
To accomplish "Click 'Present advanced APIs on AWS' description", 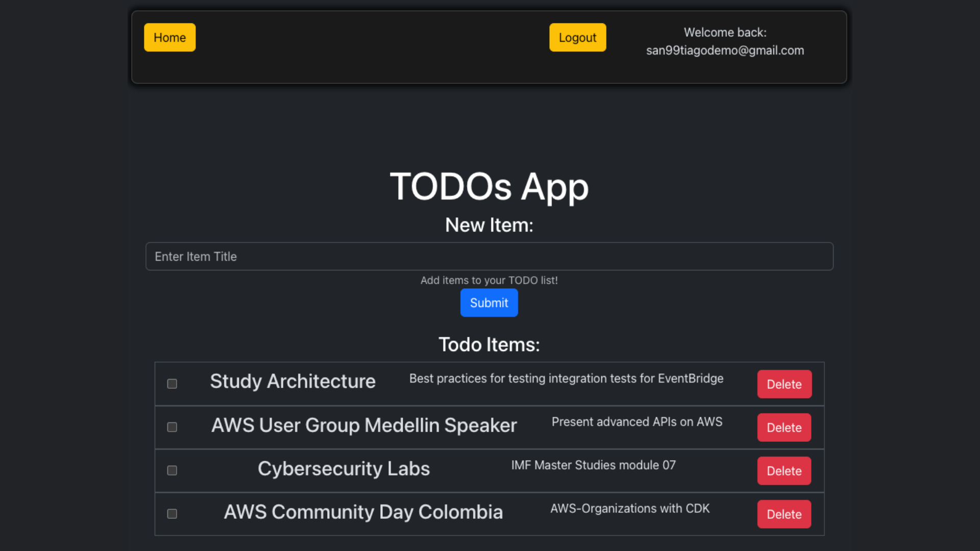I will click(636, 422).
